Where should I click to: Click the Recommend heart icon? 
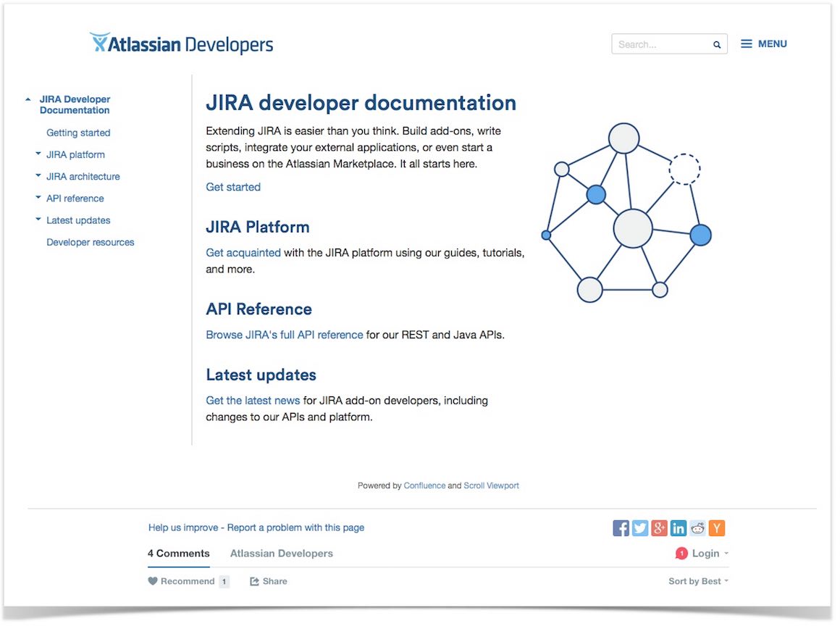pos(153,581)
